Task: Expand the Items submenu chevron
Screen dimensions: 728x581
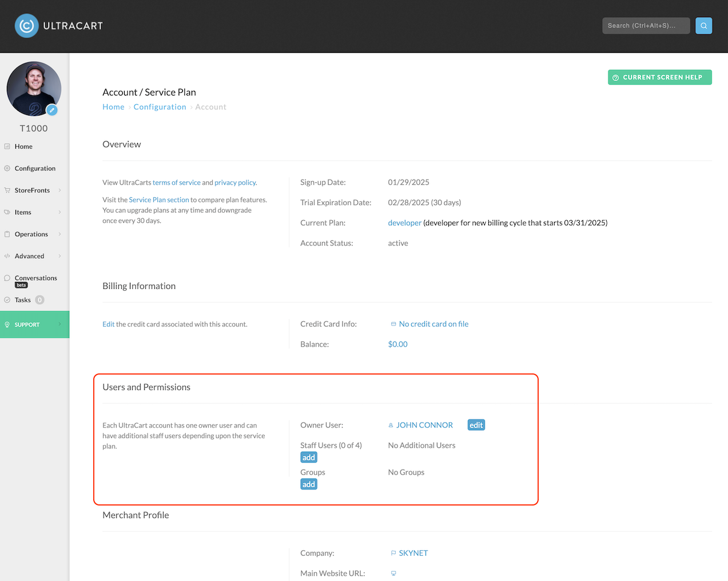Action: [59, 212]
